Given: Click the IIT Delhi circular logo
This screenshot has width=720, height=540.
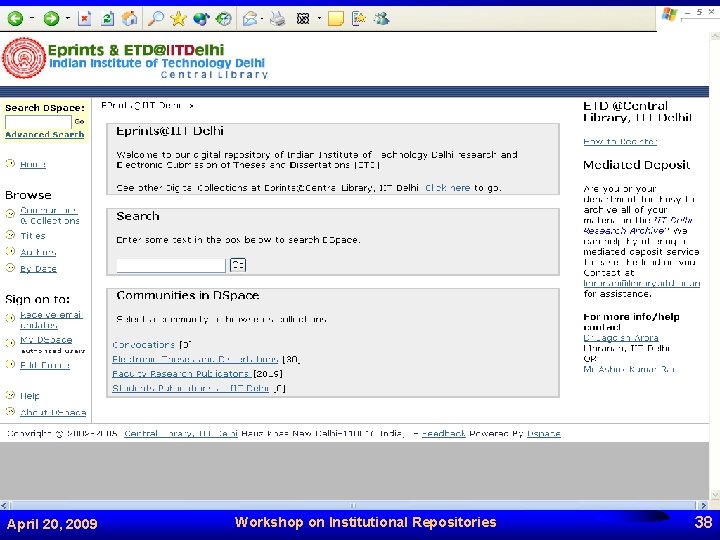Looking at the screenshot, I should click(24, 58).
